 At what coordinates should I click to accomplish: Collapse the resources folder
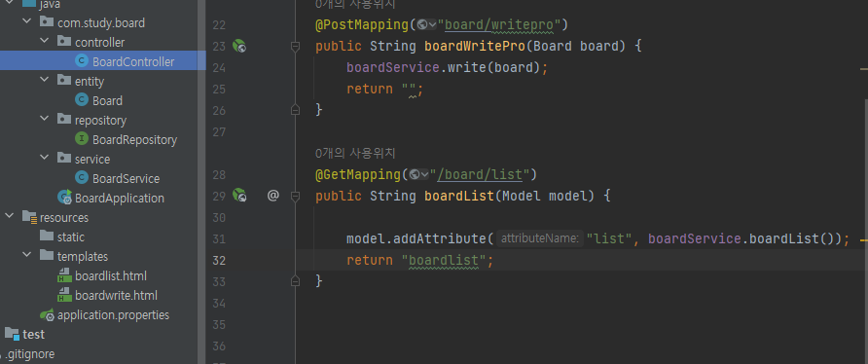9,217
